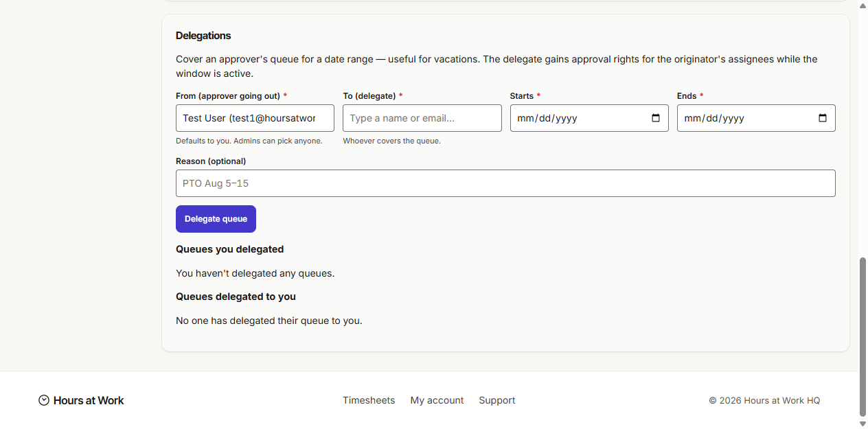Click the "To (delegate)" label

[369, 96]
